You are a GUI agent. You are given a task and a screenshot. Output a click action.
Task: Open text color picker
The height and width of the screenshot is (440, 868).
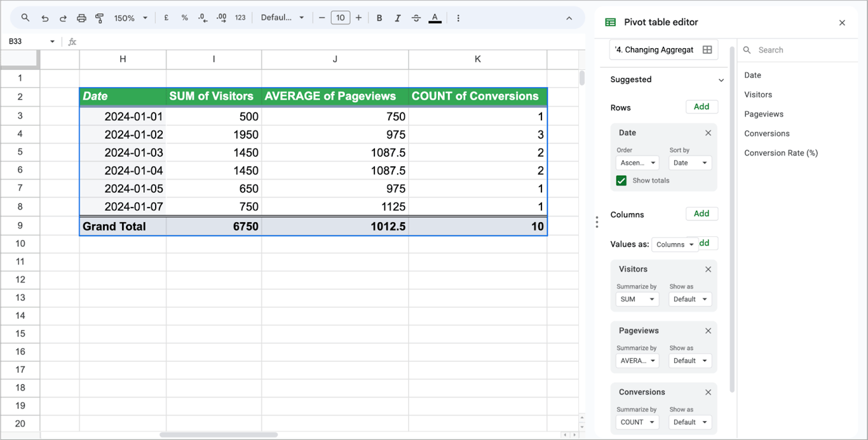click(x=435, y=18)
